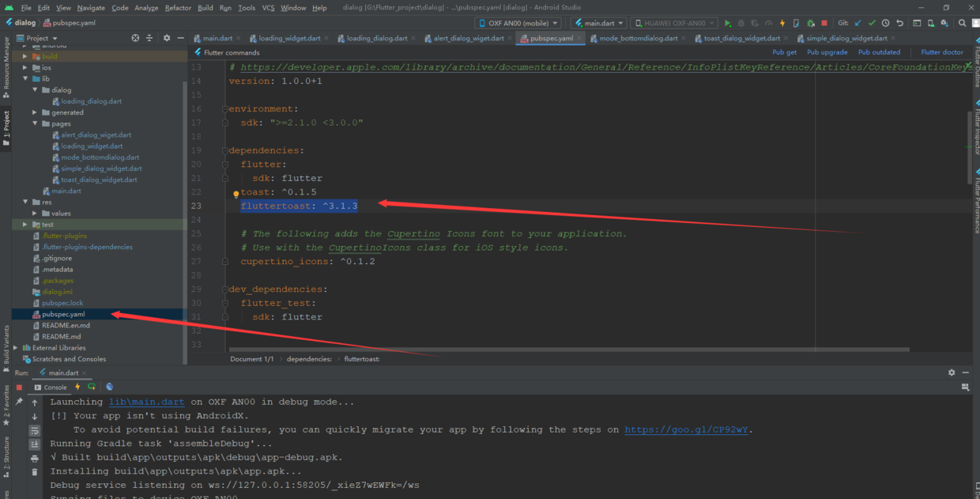The height and width of the screenshot is (499, 980).
Task: Click the Debug bug icon in the toolbar
Action: tap(741, 23)
